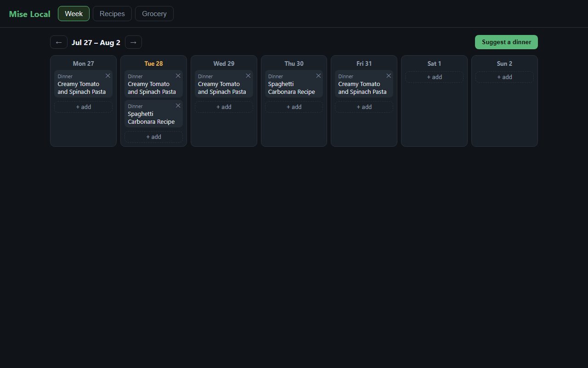
Task: Add a meal to Mon 27
Action: pyautogui.click(x=83, y=107)
